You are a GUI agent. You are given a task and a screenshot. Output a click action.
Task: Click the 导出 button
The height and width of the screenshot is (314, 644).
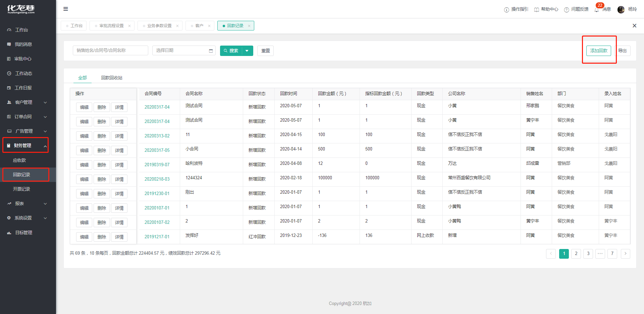tap(623, 51)
